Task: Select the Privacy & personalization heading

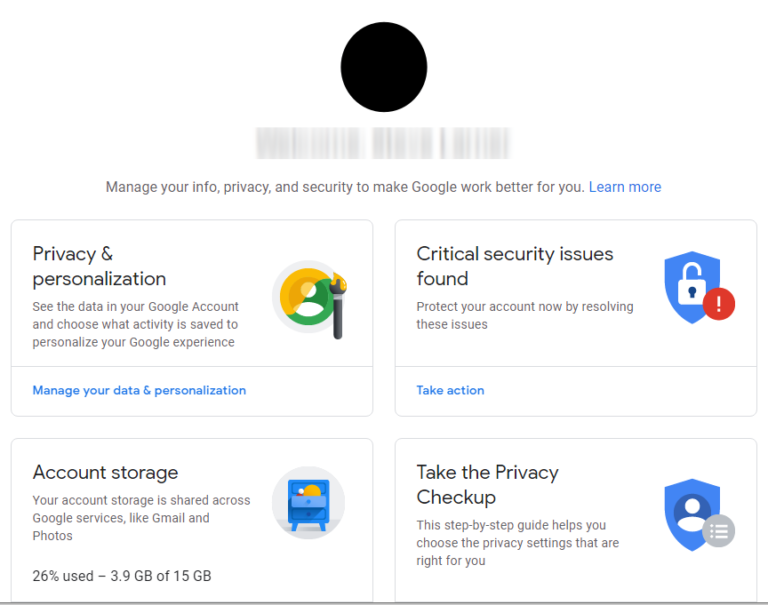Action: tap(99, 266)
